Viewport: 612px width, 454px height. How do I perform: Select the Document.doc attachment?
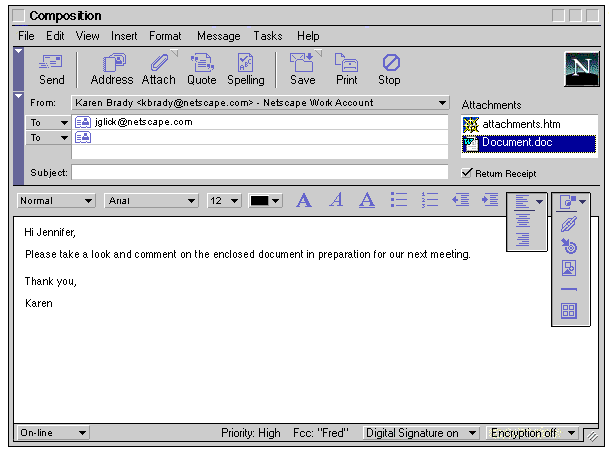528,143
